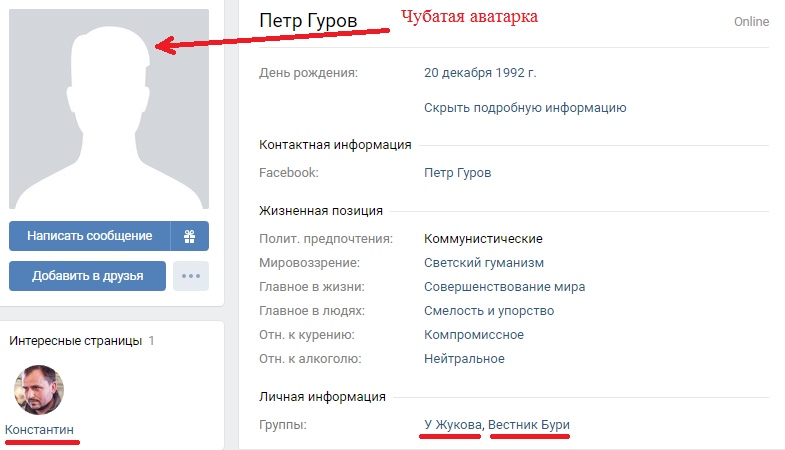Click the Смелость и упорство link
Image resolution: width=785 pixels, height=450 pixels.
click(x=489, y=311)
